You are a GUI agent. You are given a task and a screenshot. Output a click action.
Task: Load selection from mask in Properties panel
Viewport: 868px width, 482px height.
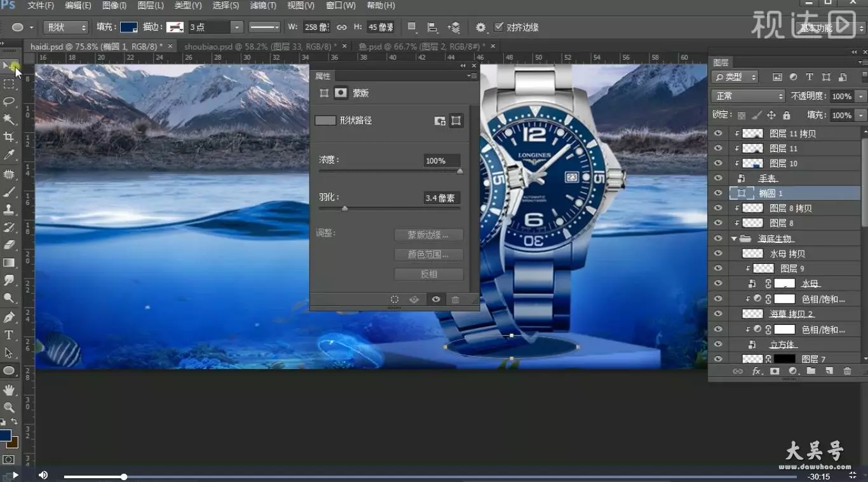coord(395,300)
